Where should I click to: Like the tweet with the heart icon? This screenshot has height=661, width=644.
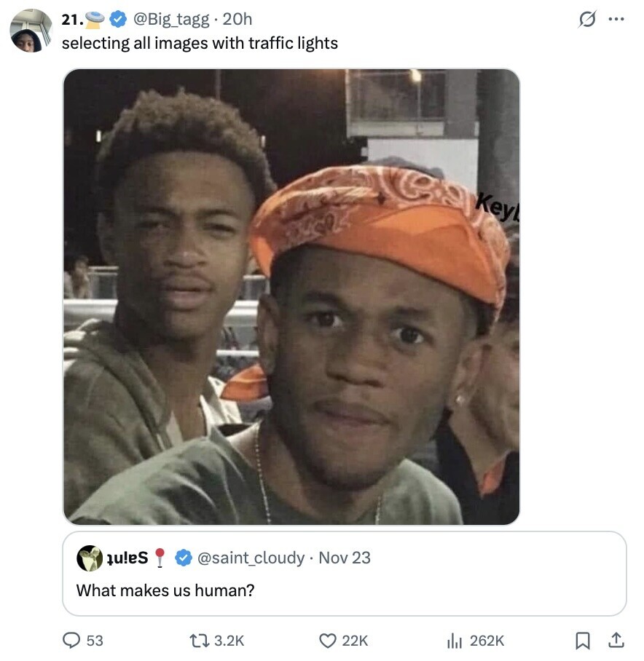click(x=328, y=641)
